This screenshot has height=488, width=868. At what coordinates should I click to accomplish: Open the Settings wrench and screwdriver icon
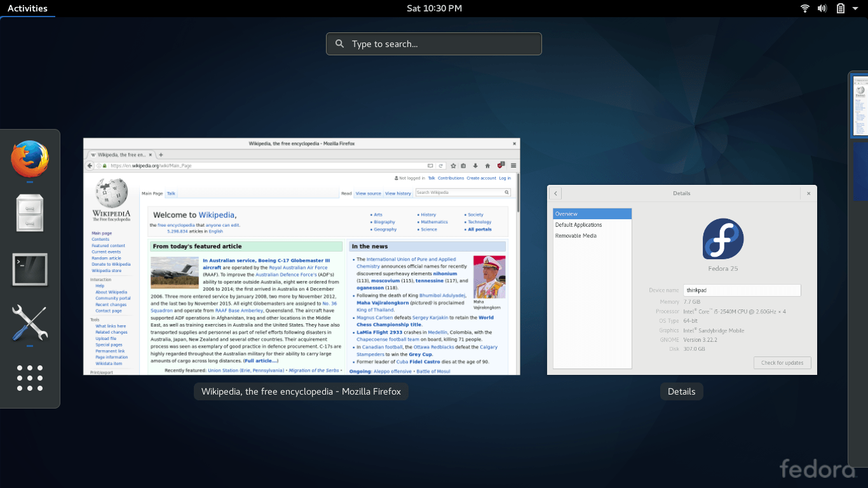pos(30,322)
